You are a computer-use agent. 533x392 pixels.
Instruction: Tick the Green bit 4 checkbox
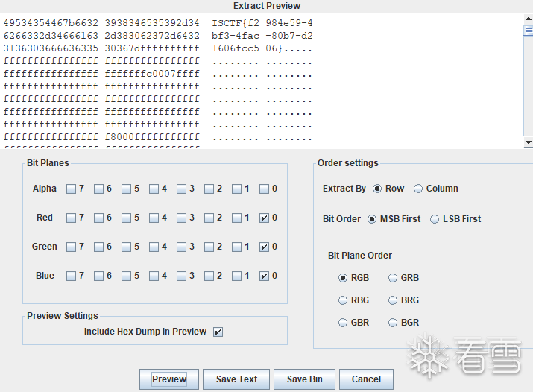[x=154, y=247]
